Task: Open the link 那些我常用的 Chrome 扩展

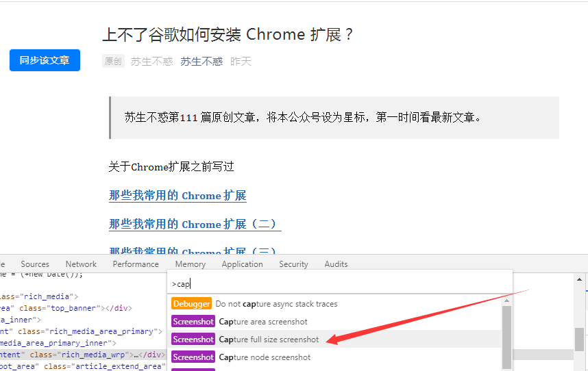Action: [177, 195]
